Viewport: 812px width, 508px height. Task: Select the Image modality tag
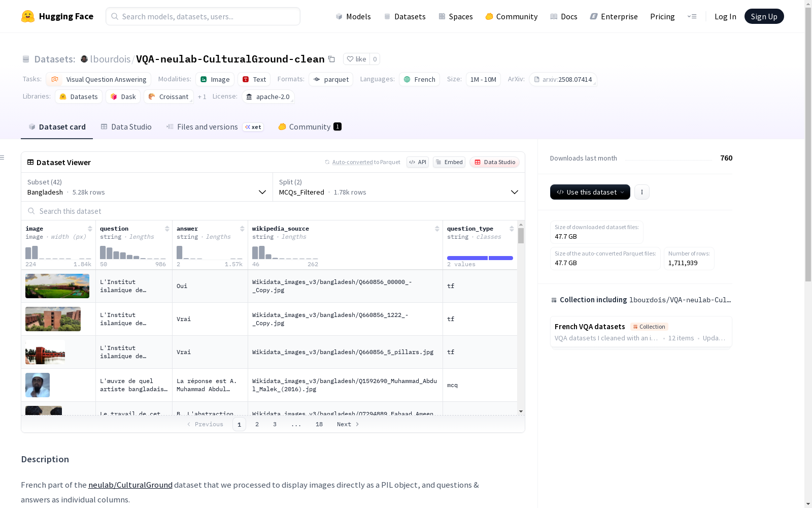[215, 79]
